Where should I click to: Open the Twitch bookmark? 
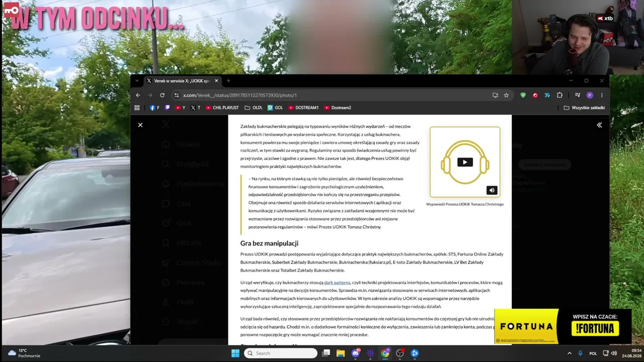168,108
